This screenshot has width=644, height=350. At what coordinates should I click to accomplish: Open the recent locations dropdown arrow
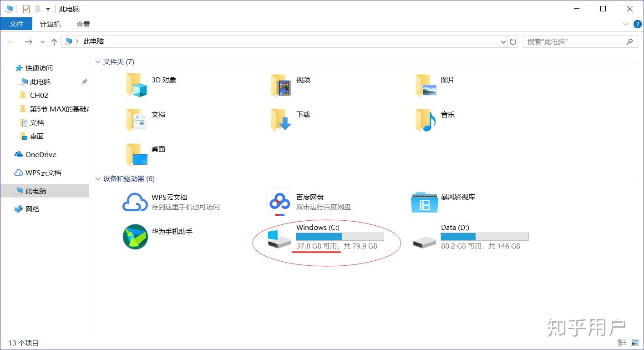point(42,41)
